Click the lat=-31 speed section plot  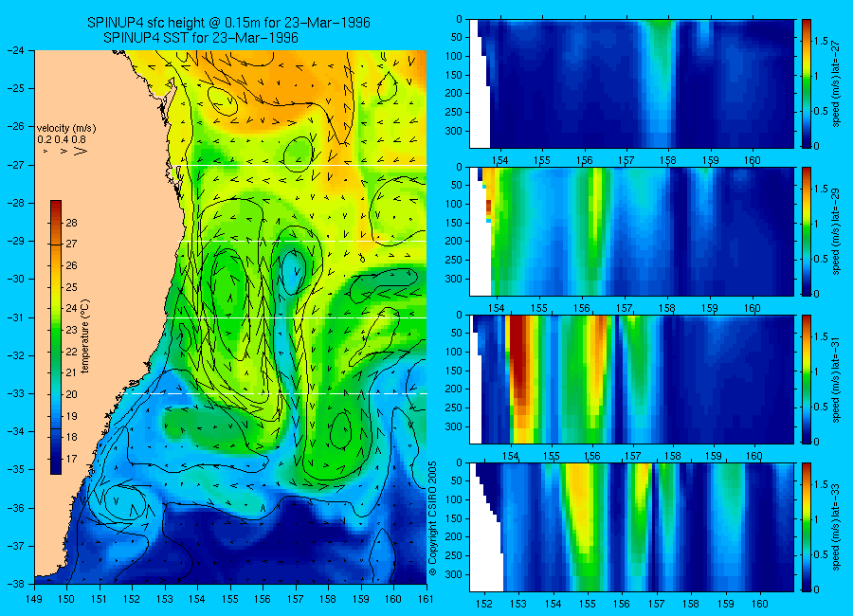(x=631, y=379)
